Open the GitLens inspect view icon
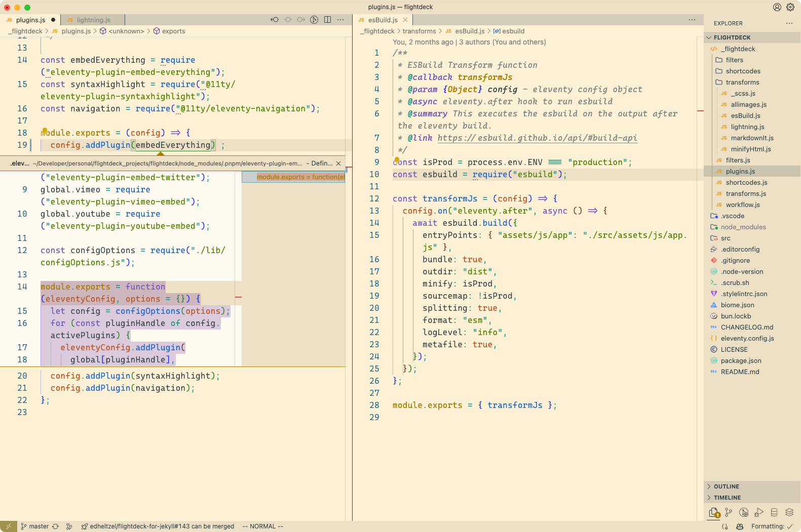The height and width of the screenshot is (532, 801). (x=744, y=512)
